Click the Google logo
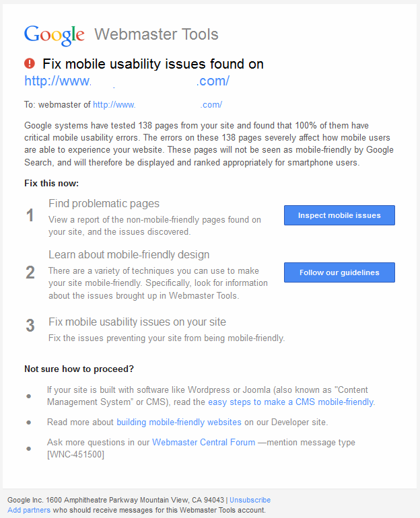 click(x=55, y=35)
